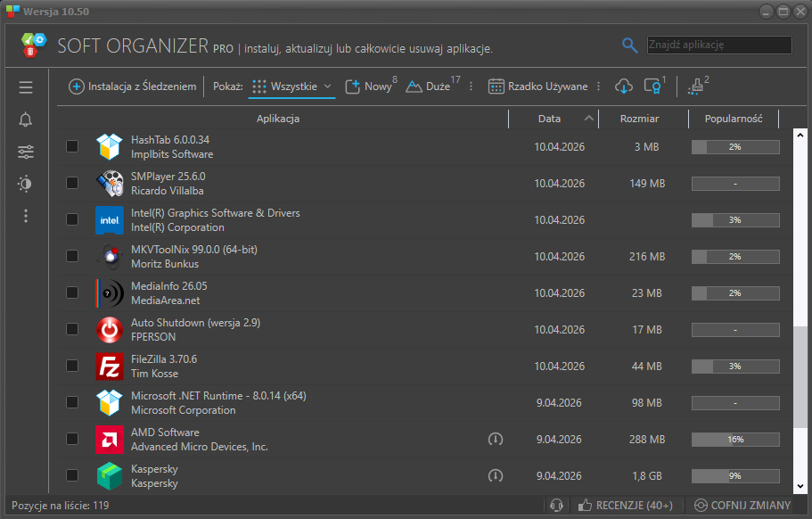
Task: Tick the HashTab 6.0.0.34 checkbox
Action: pyautogui.click(x=72, y=146)
